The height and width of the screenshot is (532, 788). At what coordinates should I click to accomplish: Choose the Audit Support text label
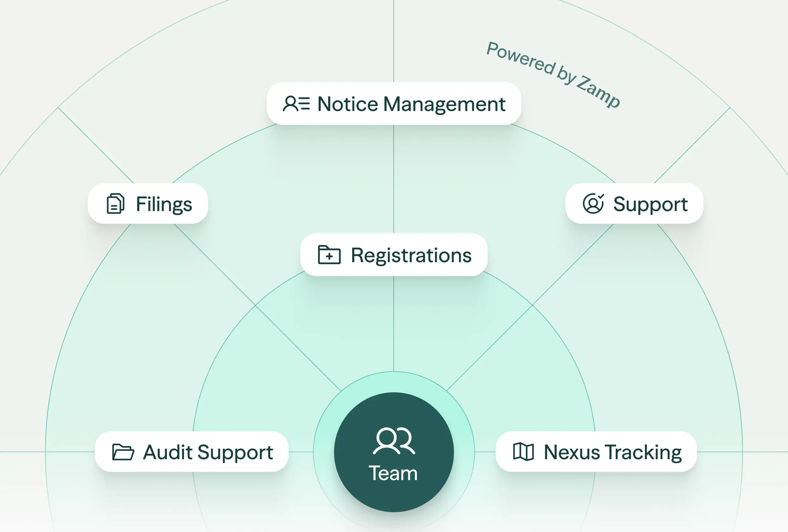(x=208, y=452)
